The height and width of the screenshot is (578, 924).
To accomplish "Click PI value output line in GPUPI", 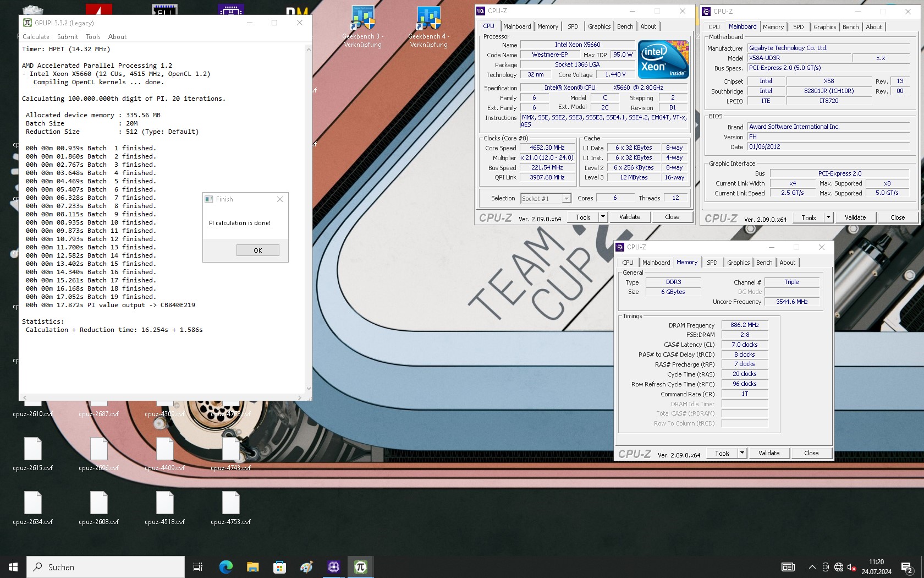I will click(110, 305).
